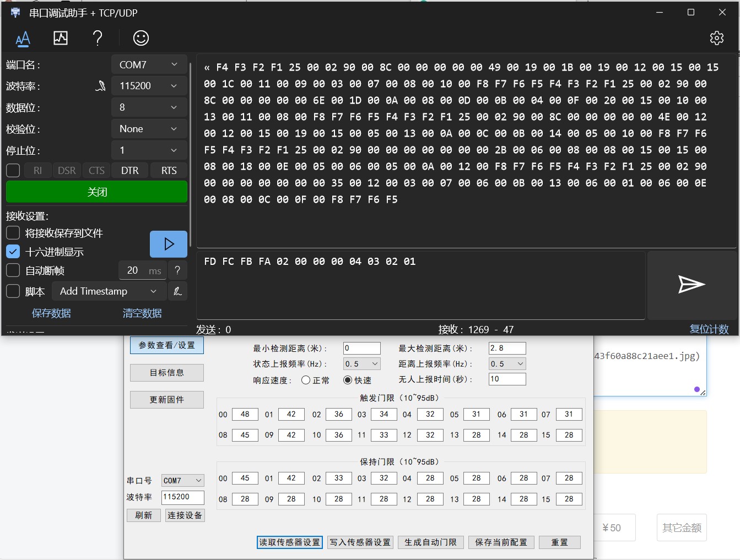This screenshot has width=740, height=560.
Task: Click the CTS indicator button
Action: pyautogui.click(x=96, y=171)
